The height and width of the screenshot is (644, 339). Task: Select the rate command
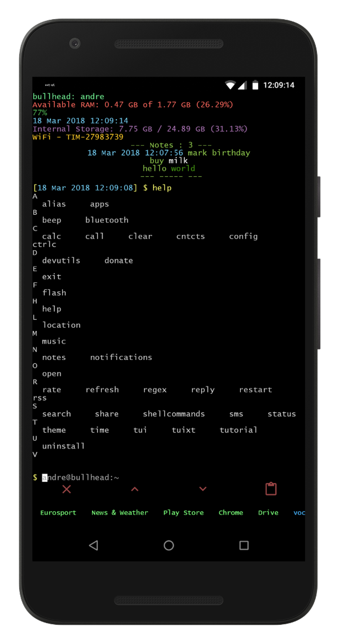52,389
